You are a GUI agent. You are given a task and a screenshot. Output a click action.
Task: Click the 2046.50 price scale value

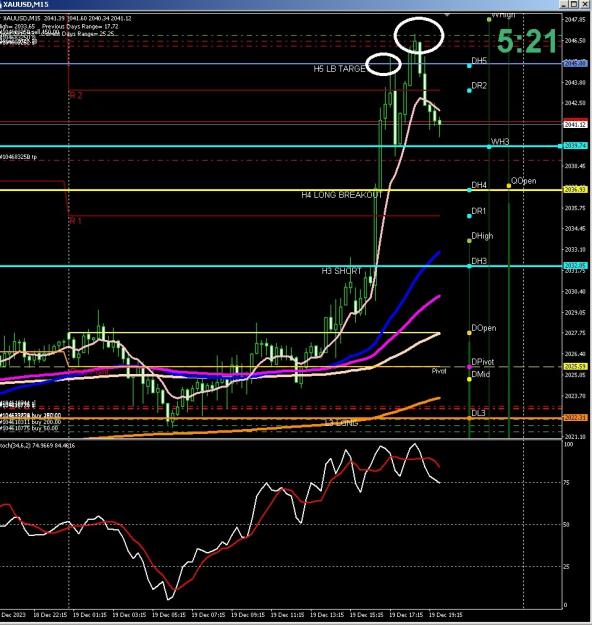(575, 40)
